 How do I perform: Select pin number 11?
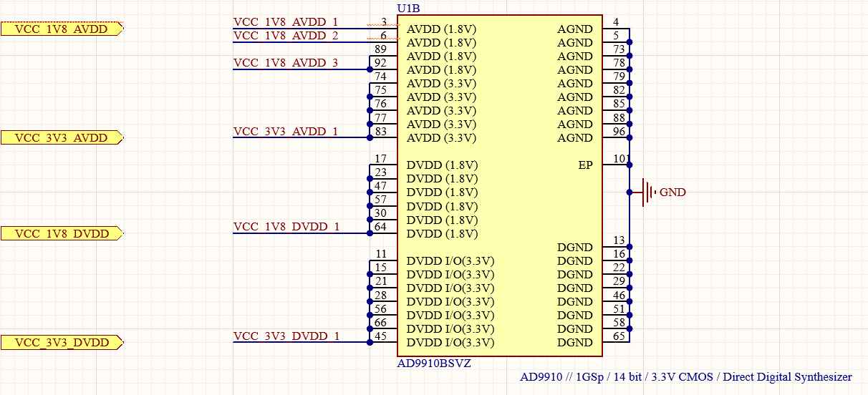[381, 254]
